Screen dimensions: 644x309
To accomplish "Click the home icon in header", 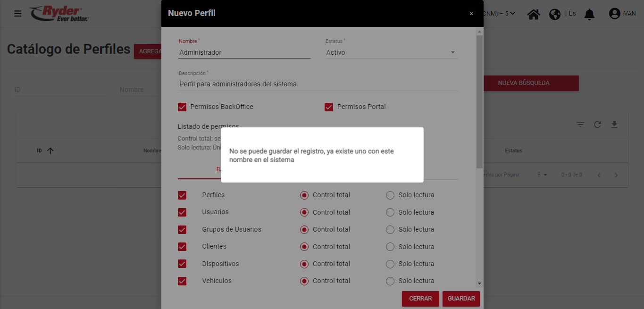I will (x=534, y=14).
